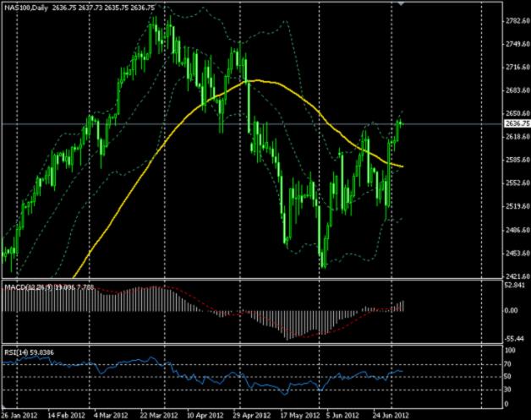Click the 29 Apr 2012 date label
The height and width of the screenshot is (420, 531).
coord(252,415)
